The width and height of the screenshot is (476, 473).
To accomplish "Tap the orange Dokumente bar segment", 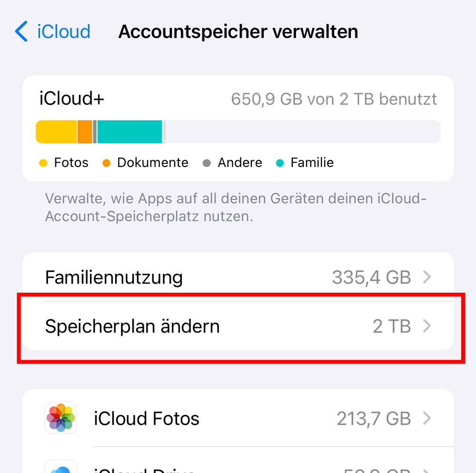I will tap(85, 132).
